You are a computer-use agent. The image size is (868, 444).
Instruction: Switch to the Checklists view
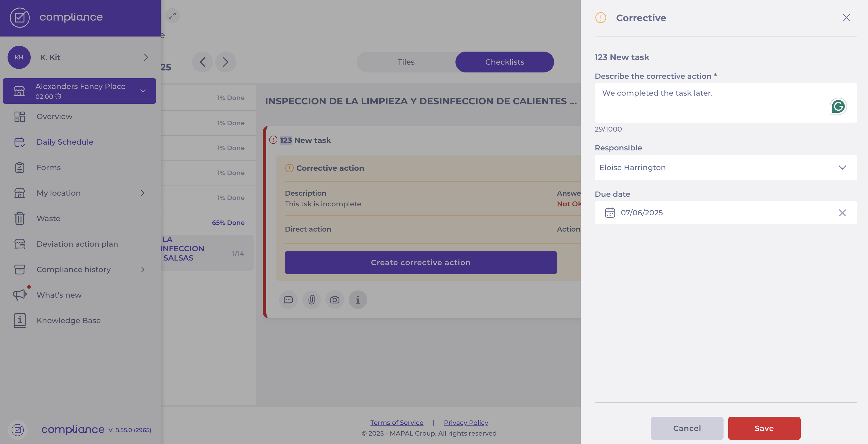(504, 62)
